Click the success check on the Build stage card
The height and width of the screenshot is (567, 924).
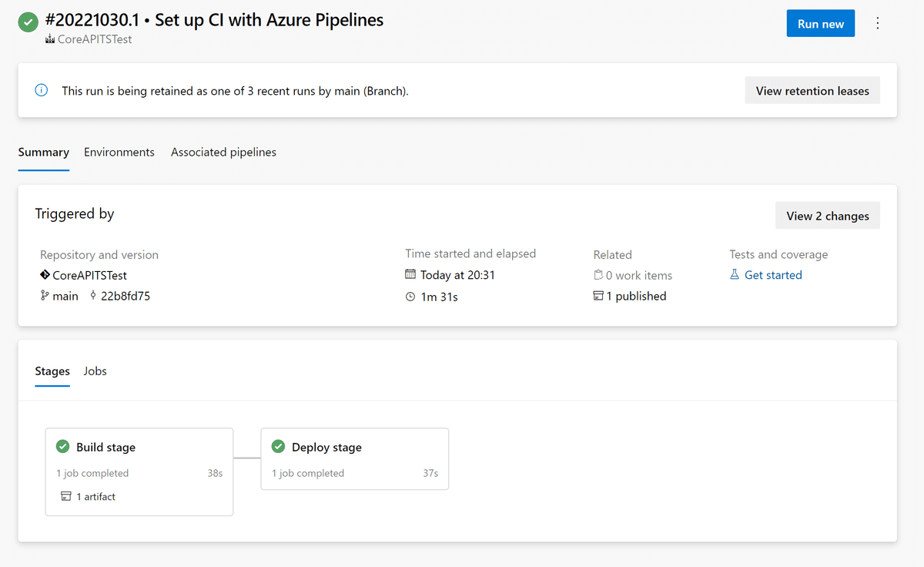pyautogui.click(x=63, y=447)
